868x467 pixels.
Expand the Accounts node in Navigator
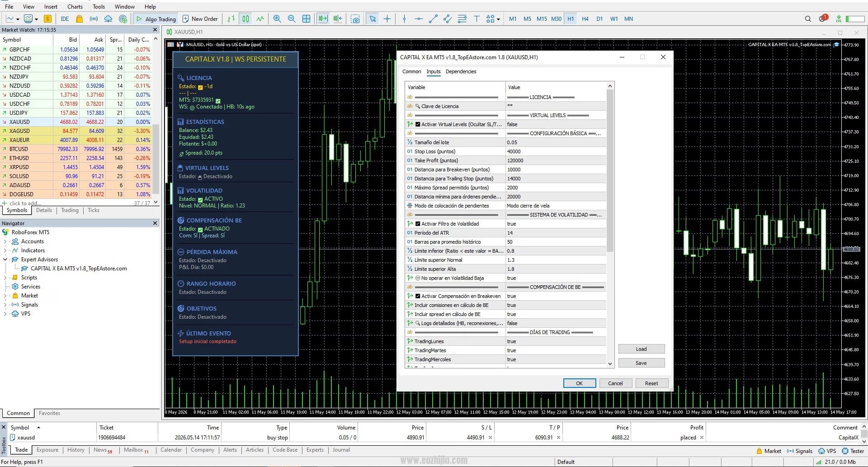(x=5, y=241)
